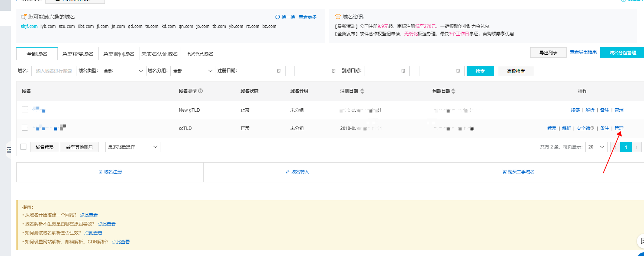Click the refresh icon beside 换一换

pyautogui.click(x=277, y=17)
